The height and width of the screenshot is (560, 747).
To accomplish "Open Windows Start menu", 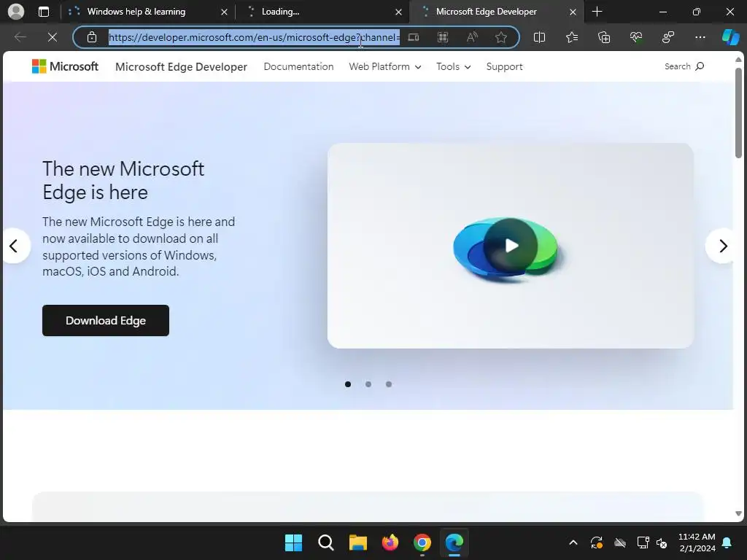I will point(293,542).
